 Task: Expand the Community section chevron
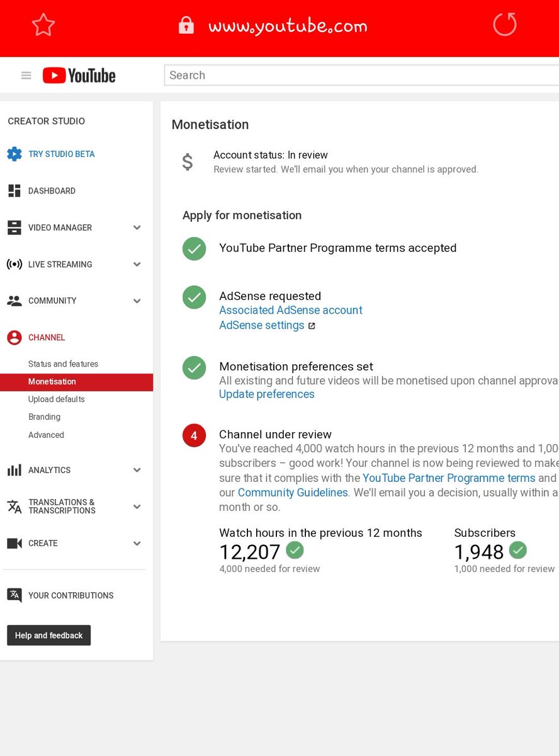(137, 301)
